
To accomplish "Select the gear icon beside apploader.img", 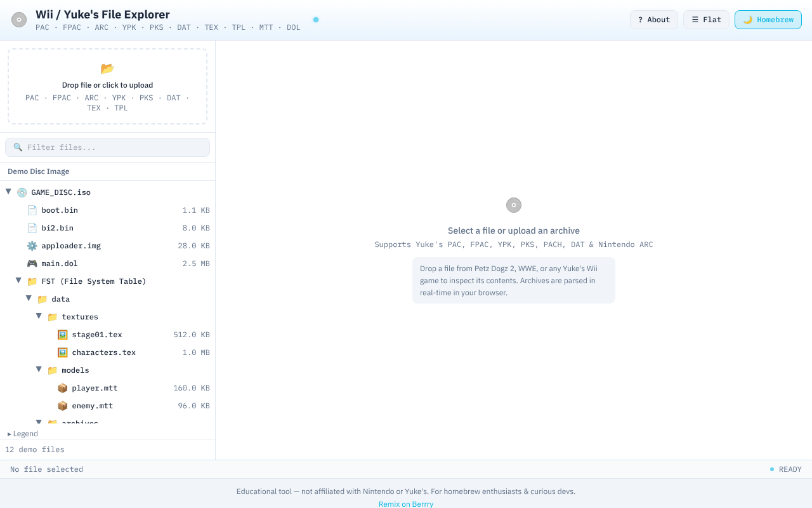I will [32, 246].
